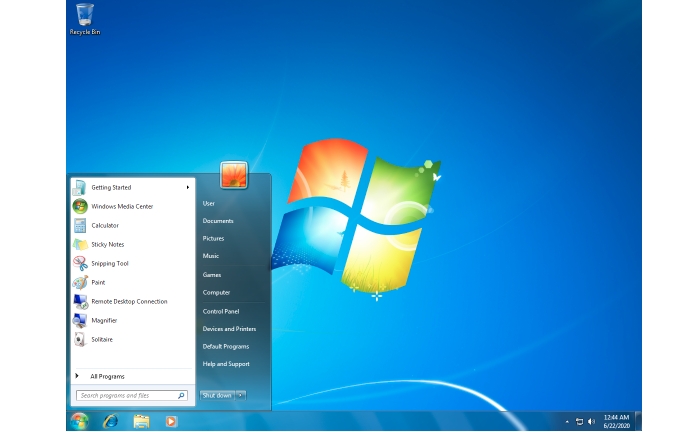Launch Windows Media Center from Start menu
The image size is (700, 432).
(x=121, y=206)
